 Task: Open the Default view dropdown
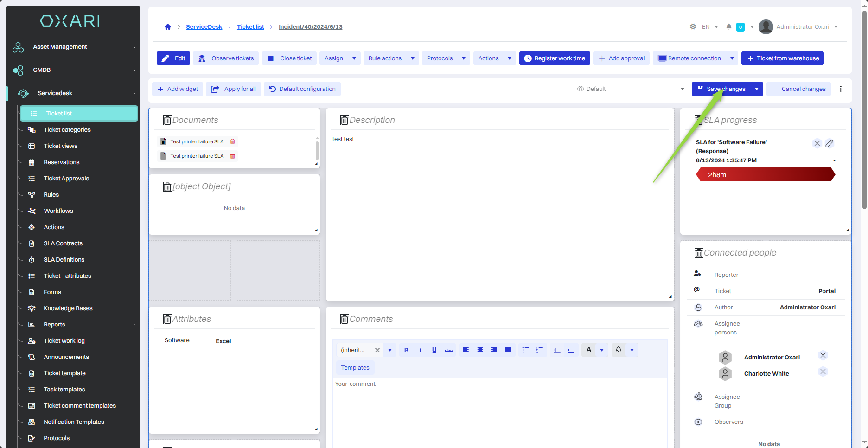(631, 89)
